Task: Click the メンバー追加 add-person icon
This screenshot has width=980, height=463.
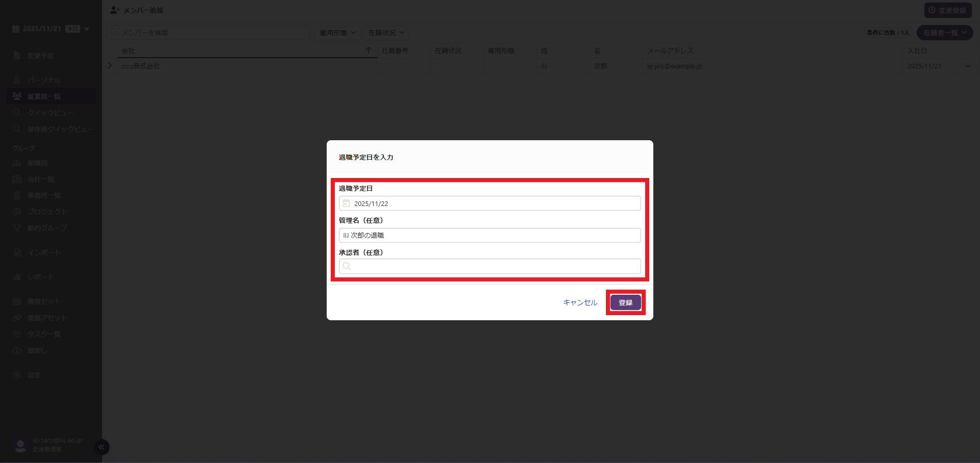Action: [x=115, y=10]
